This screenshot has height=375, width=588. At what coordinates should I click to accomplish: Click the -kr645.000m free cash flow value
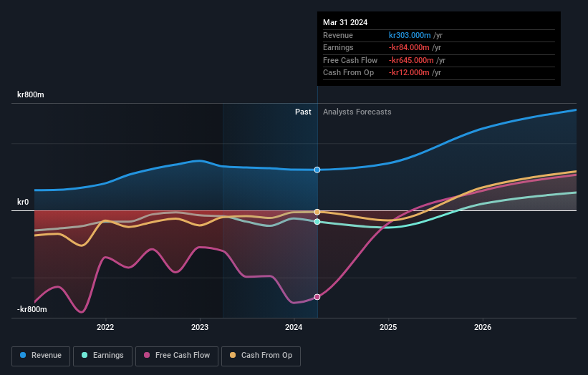411,60
